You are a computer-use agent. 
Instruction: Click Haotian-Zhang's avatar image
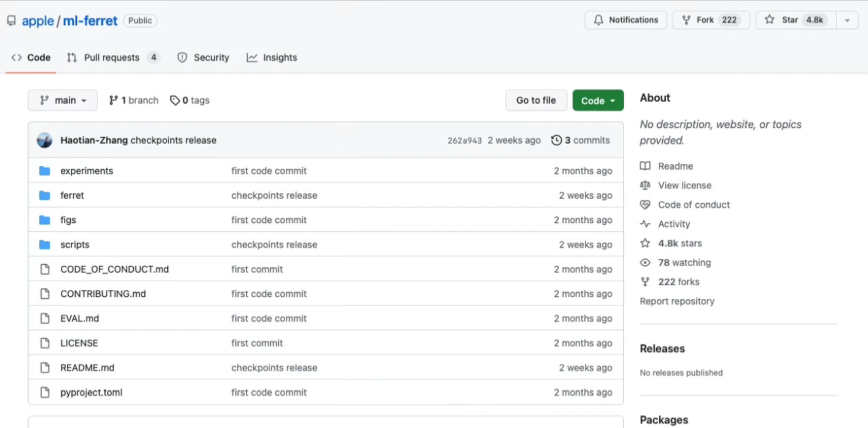(x=45, y=140)
